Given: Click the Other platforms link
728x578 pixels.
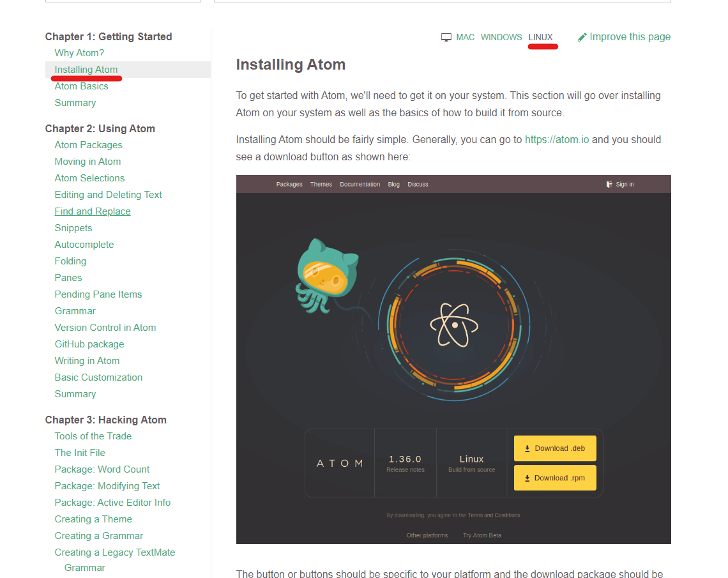Looking at the screenshot, I should (x=427, y=535).
